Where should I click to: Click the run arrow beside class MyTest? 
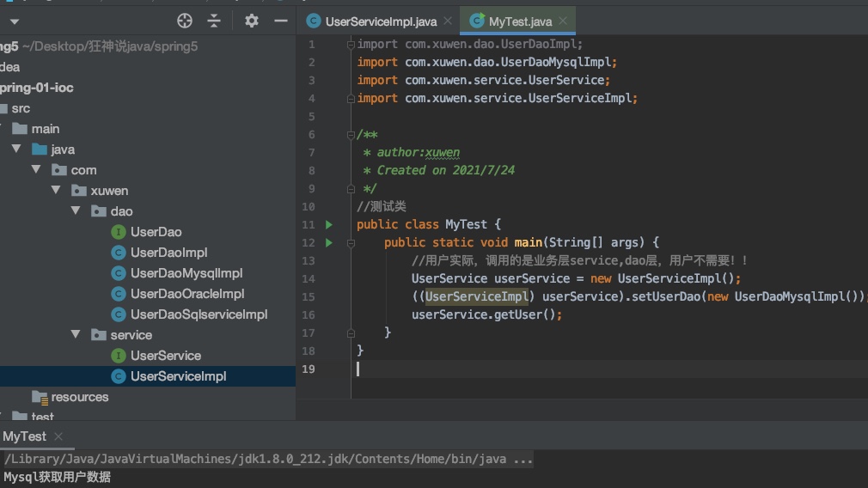pos(328,224)
